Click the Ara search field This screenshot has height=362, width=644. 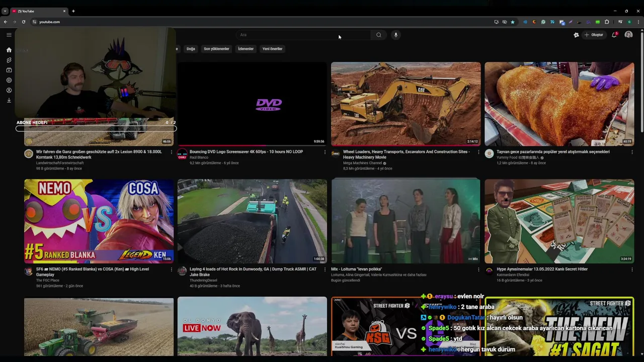[x=303, y=35]
